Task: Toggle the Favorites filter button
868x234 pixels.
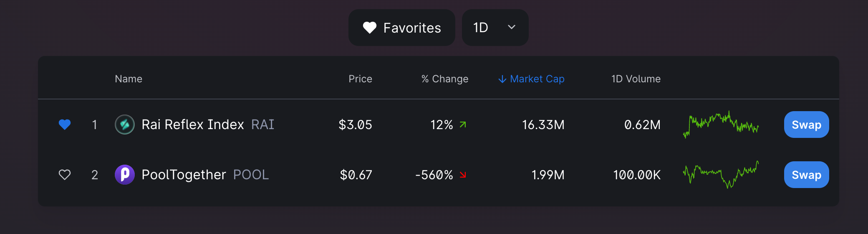Action: (x=401, y=28)
